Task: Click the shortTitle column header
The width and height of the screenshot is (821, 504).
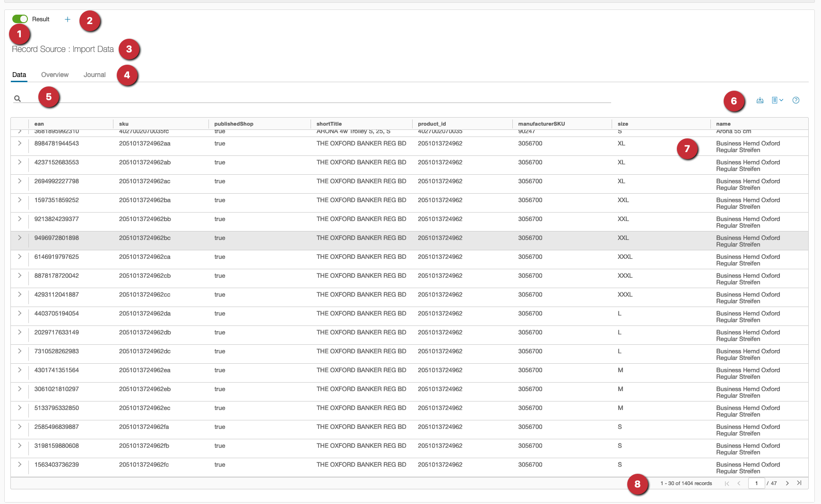Action: 329,124
